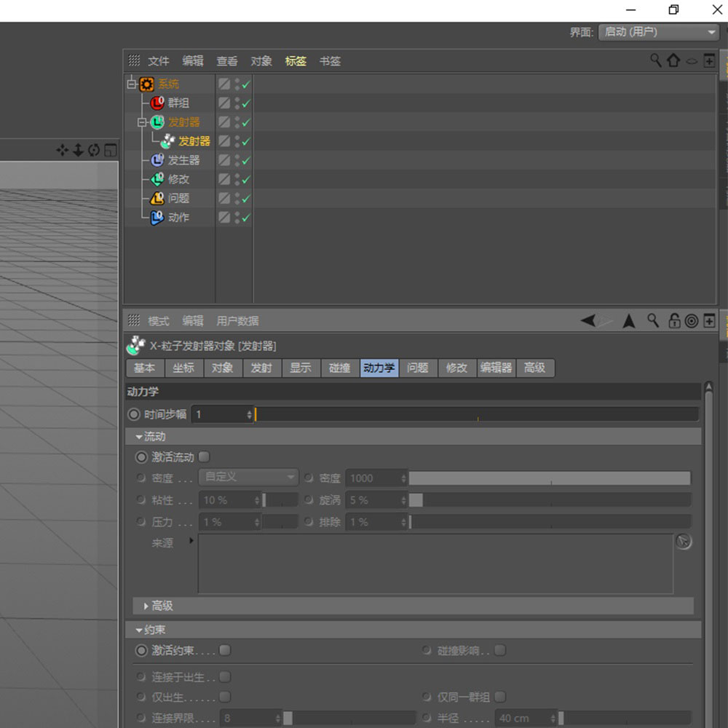Click the 来源 list box
The width and height of the screenshot is (728, 728).
point(435,563)
